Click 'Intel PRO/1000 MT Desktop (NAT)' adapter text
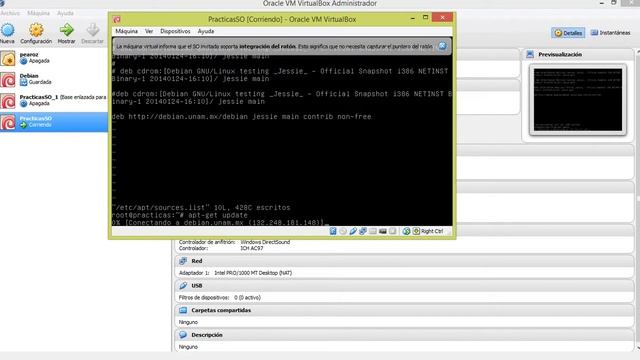 coord(253,273)
